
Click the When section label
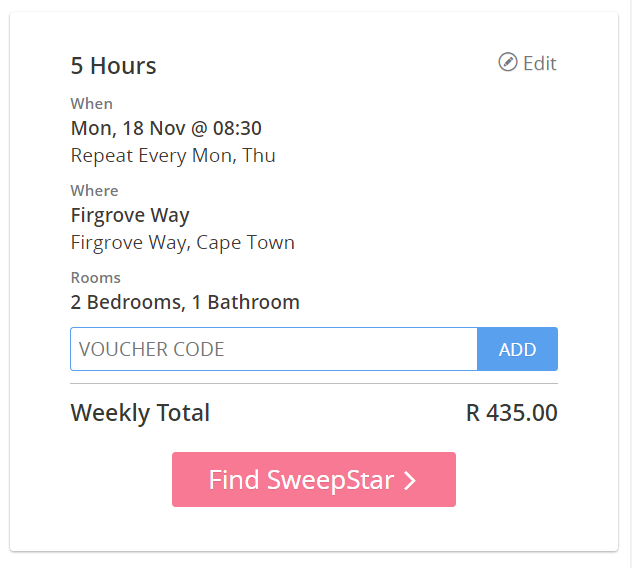[x=91, y=104]
